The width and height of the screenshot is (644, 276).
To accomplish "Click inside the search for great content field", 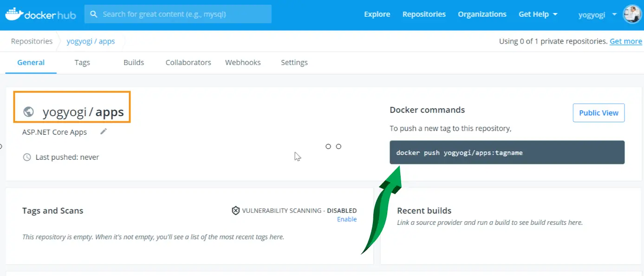I will (178, 14).
